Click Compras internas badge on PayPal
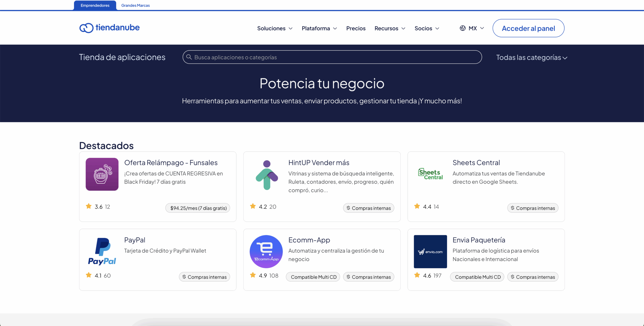 [x=204, y=277]
